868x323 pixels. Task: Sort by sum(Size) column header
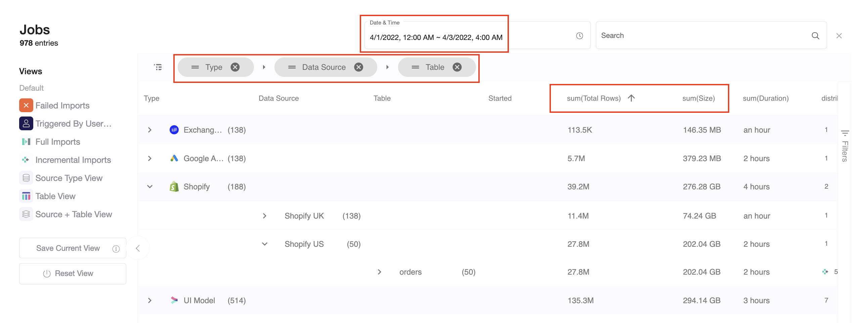698,98
